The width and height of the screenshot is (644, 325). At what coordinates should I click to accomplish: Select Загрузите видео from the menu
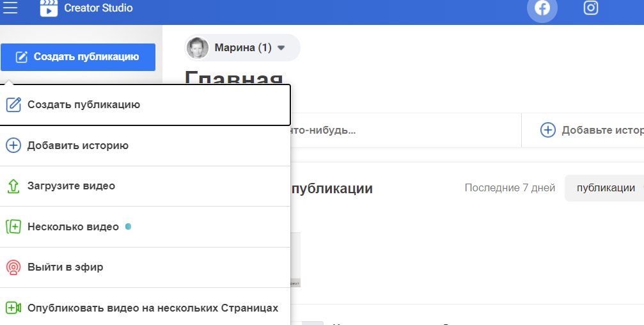145,186
